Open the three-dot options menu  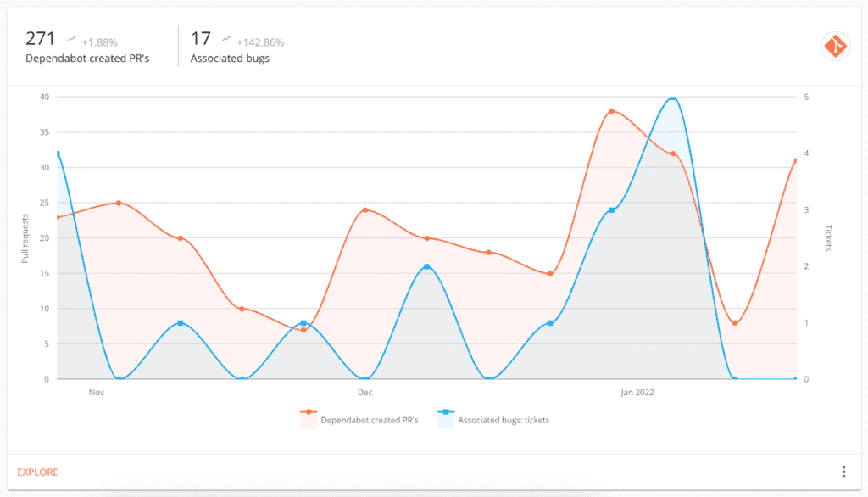pyautogui.click(x=843, y=471)
